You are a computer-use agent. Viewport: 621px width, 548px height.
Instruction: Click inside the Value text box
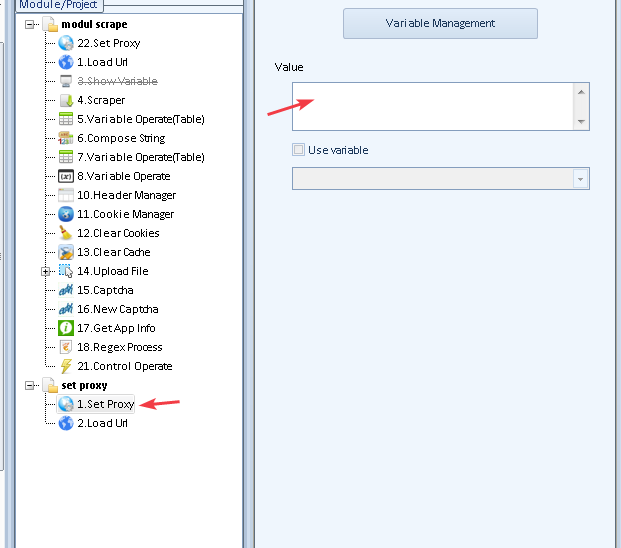pyautogui.click(x=432, y=106)
